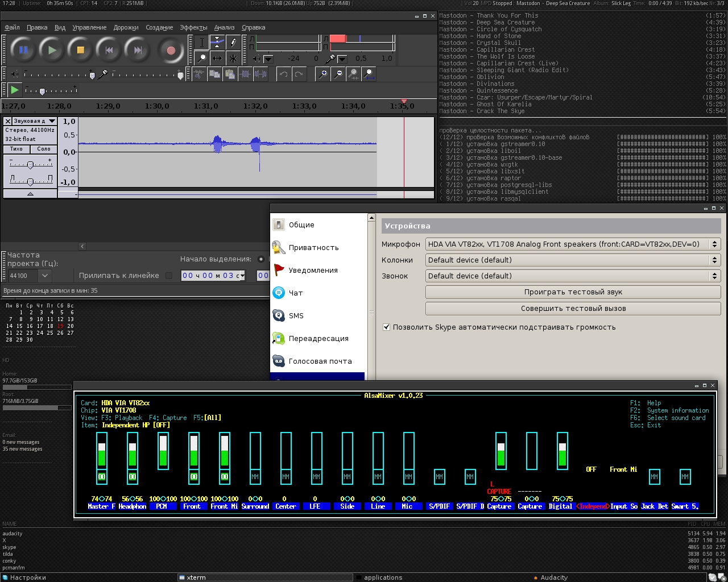Image resolution: width=728 pixels, height=582 pixels.
Task: Click 'Совершить тестовый вызов' button
Action: (x=573, y=309)
